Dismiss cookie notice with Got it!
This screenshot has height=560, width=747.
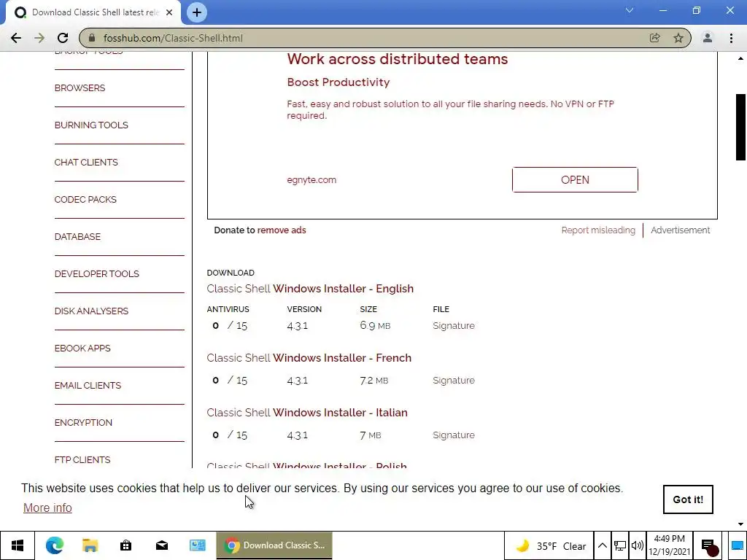tap(688, 499)
